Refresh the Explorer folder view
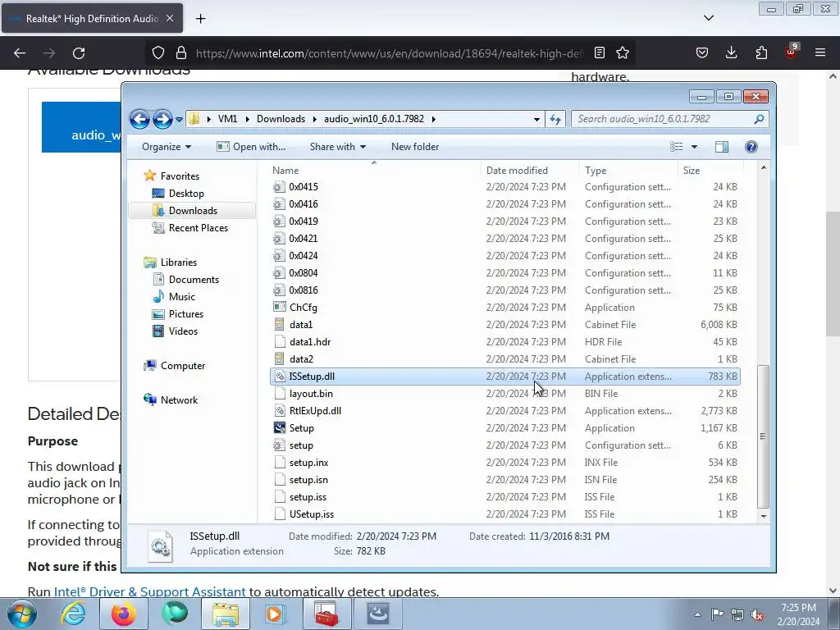 click(555, 119)
